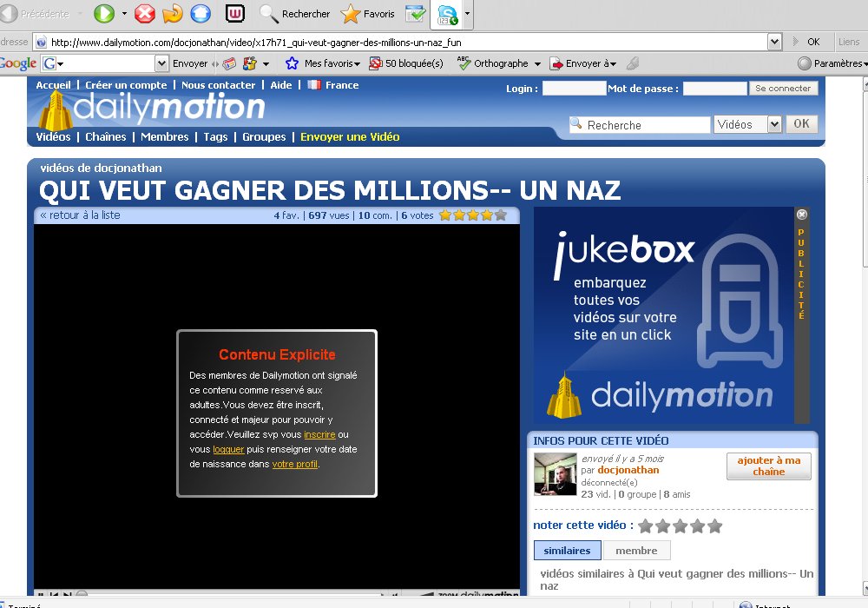The image size is (868, 608).
Task: Rate the video one star under noter cette vidéo
Action: click(x=645, y=526)
